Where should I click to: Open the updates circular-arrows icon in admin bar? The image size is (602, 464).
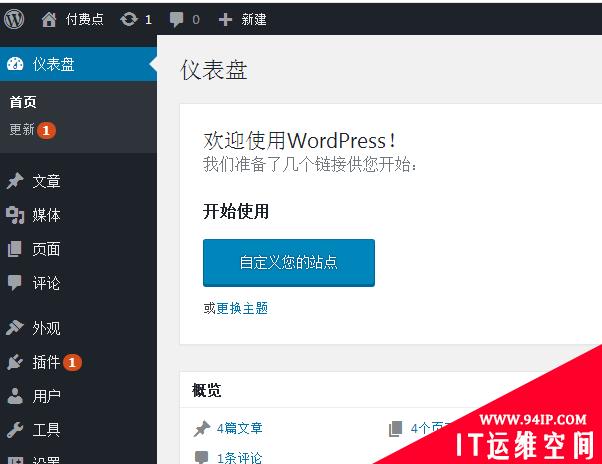[129, 19]
